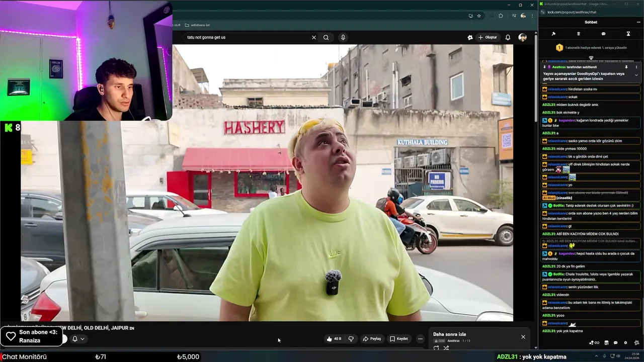The image size is (644, 362).
Task: Save the video using Kaydet
Action: tap(398, 339)
